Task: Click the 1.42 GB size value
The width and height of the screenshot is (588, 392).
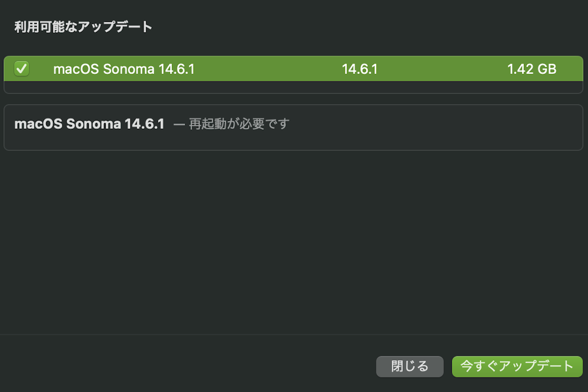Action: coord(532,69)
